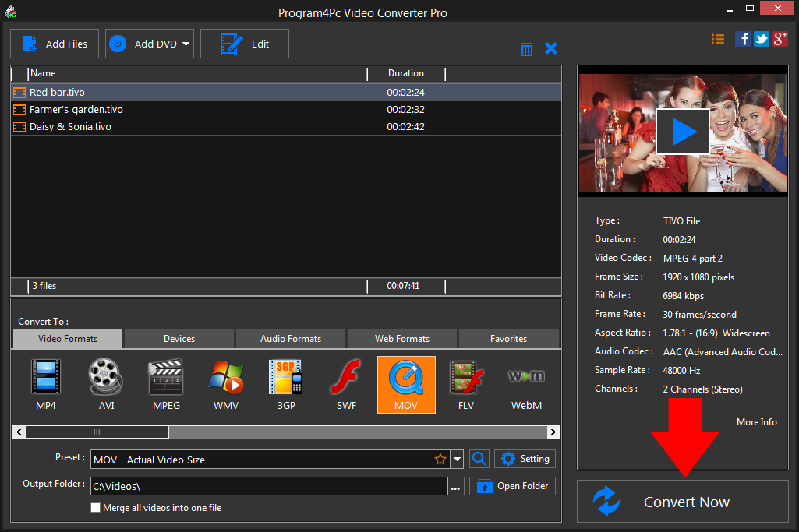
Task: Start conversion with Convert Now
Action: click(683, 502)
